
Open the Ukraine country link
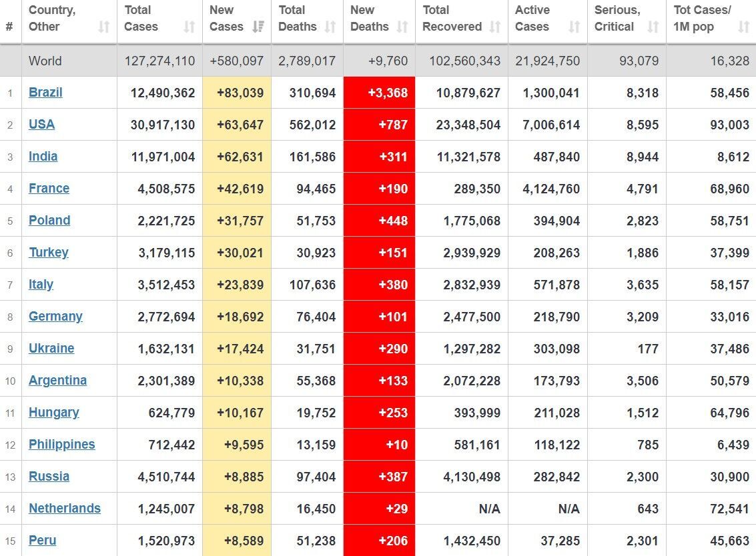(x=51, y=349)
